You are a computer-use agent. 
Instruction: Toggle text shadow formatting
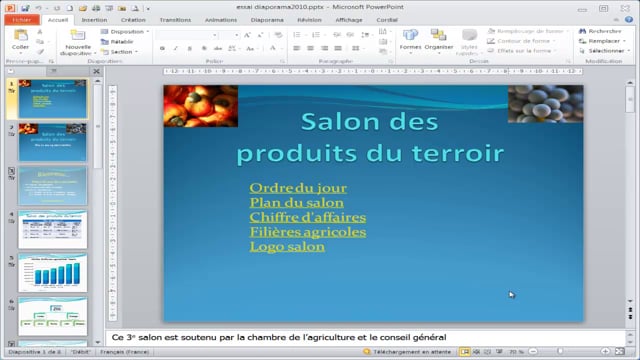click(204, 49)
